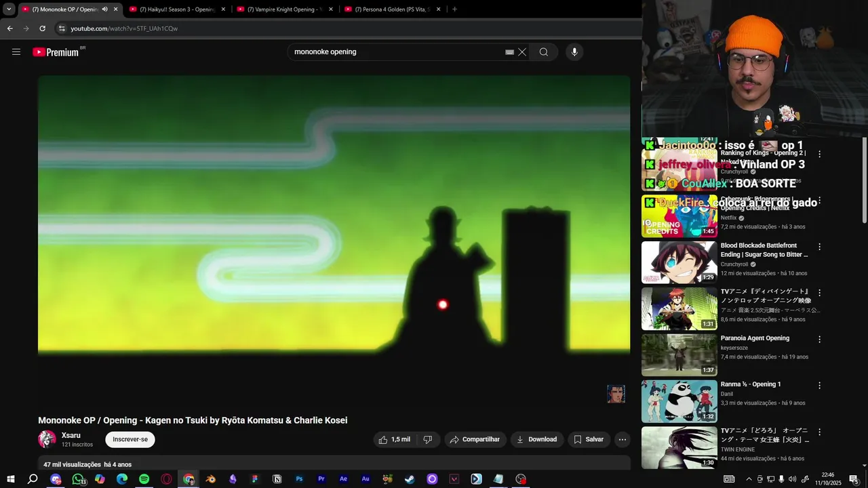Screen dimensions: 868x488
Task: Open Photoshop from taskbar
Action: tap(299, 479)
